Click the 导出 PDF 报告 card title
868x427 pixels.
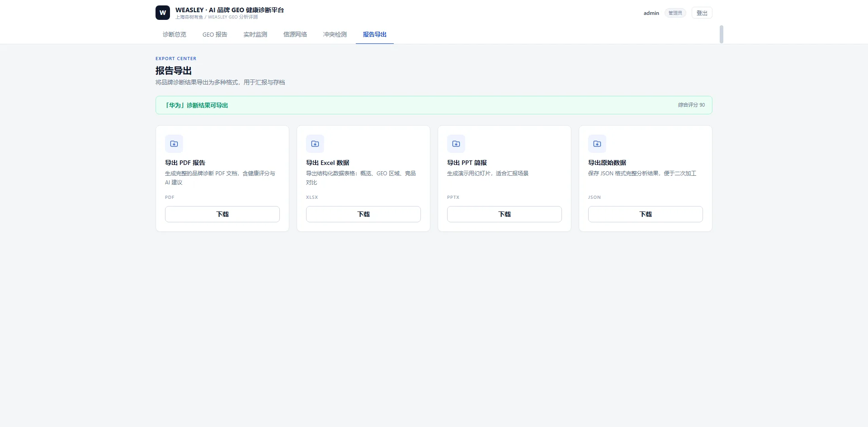click(x=185, y=163)
